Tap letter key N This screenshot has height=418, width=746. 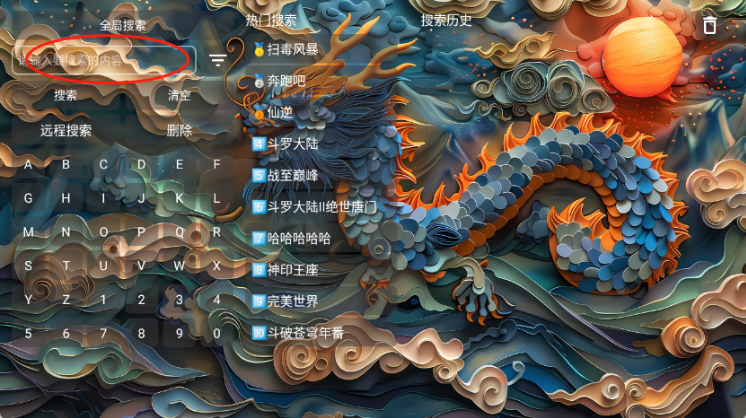(x=66, y=232)
